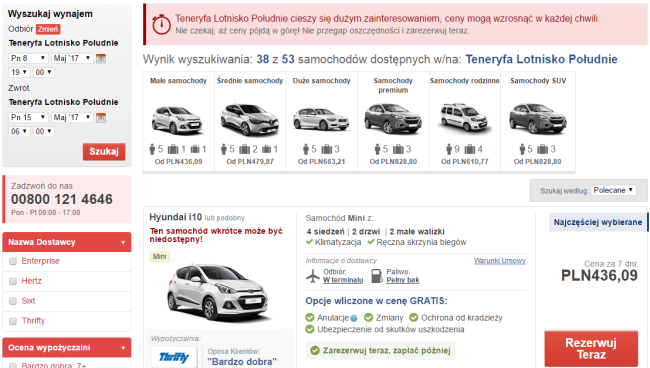Click the Najczęściej wybierane label
The height and width of the screenshot is (368, 650).
(598, 222)
